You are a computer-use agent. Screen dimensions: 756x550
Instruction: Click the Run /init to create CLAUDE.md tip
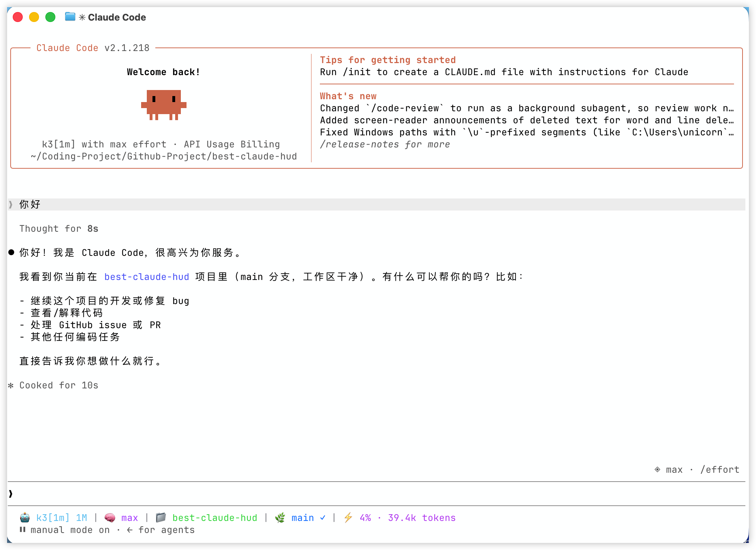point(504,72)
